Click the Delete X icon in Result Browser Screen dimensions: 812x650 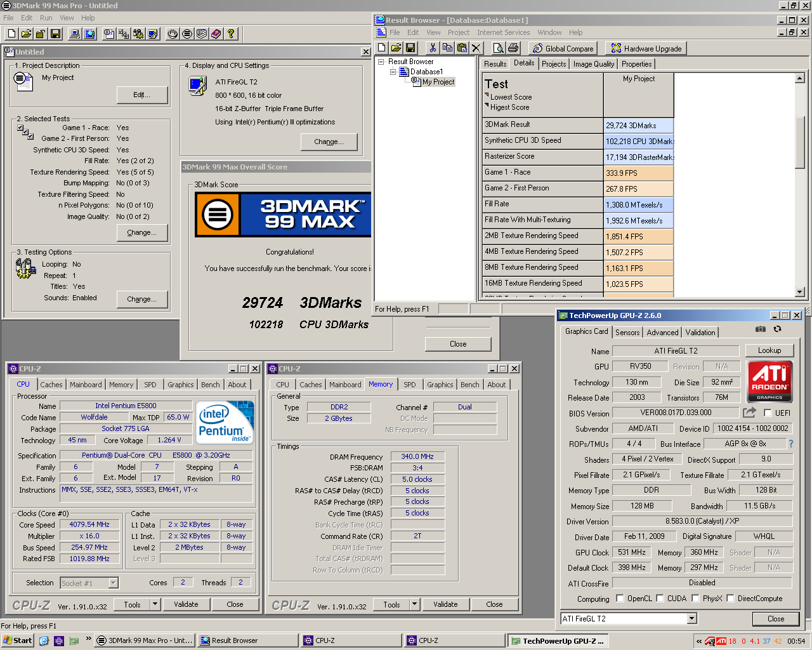pos(476,48)
